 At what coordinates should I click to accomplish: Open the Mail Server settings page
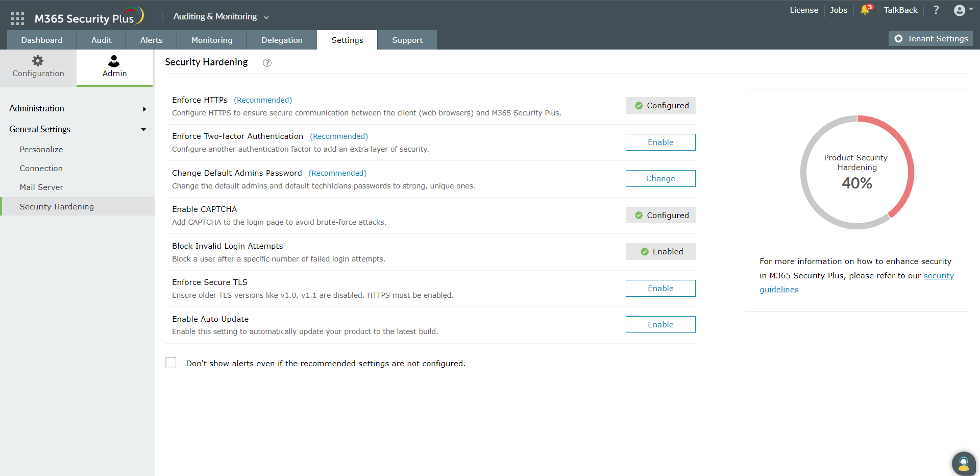point(41,187)
